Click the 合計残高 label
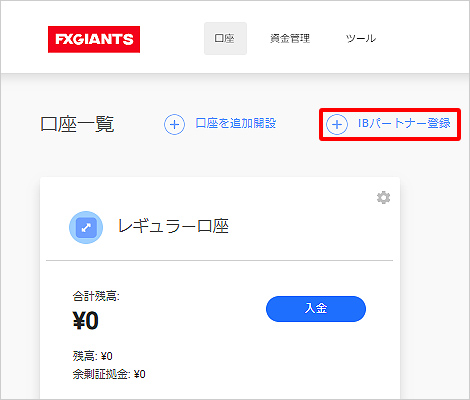 pos(96,296)
